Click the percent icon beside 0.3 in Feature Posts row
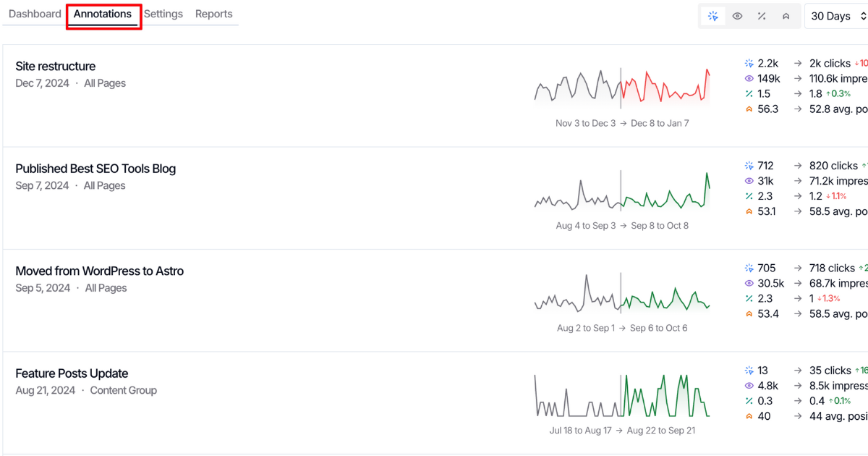Viewport: 868px width, 456px height. click(x=749, y=400)
